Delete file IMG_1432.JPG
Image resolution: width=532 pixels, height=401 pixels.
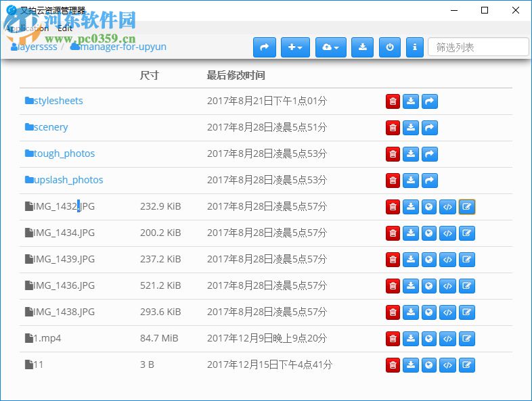point(393,207)
